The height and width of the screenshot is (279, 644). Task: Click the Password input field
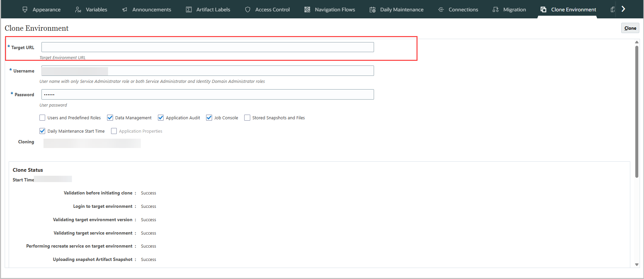coord(207,95)
